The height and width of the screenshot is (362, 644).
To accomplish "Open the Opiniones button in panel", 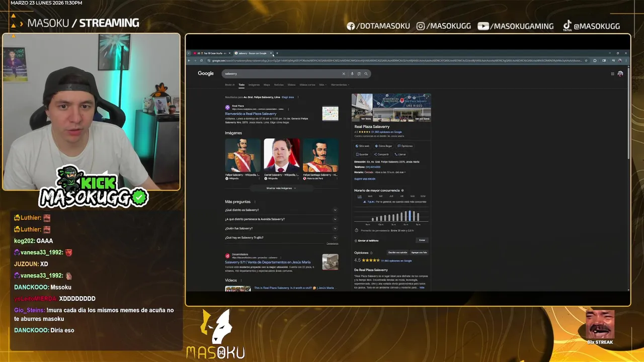I will click(x=405, y=146).
